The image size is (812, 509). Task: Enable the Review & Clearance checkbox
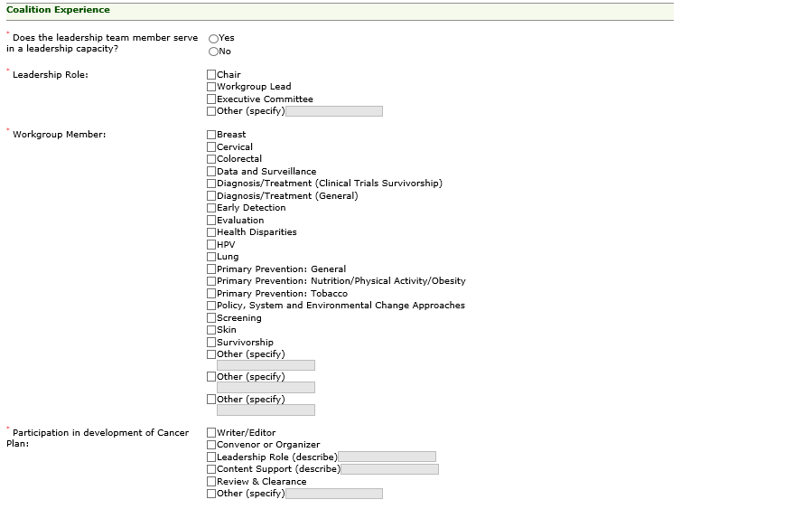click(212, 482)
